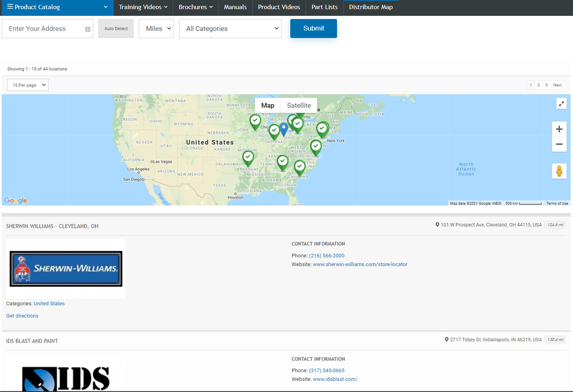Go to the Distributor Map tab

(x=371, y=7)
